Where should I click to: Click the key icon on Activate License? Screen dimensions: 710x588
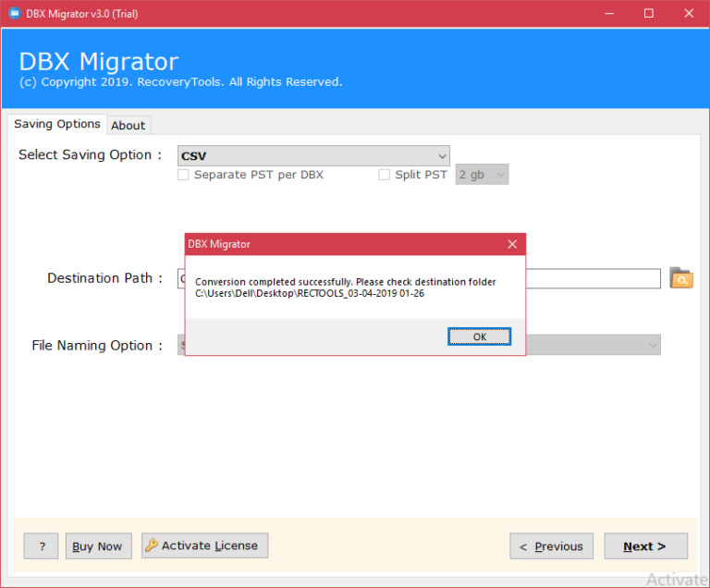click(152, 545)
